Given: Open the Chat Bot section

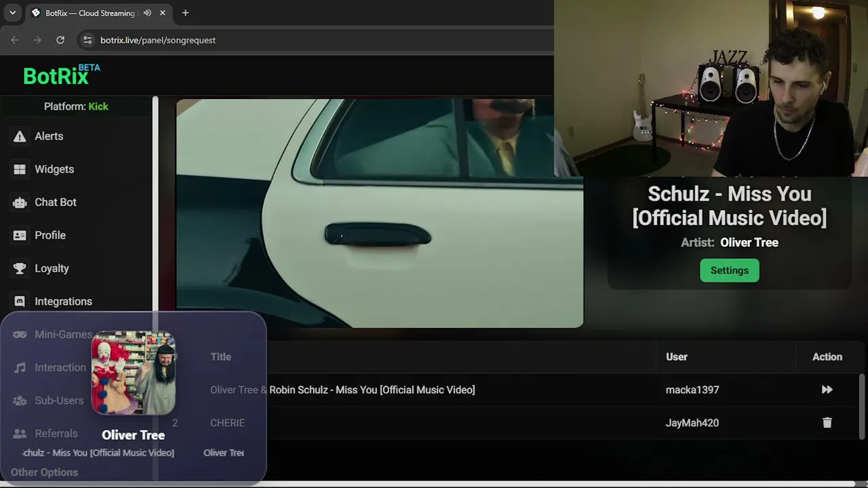Looking at the screenshot, I should (56, 202).
